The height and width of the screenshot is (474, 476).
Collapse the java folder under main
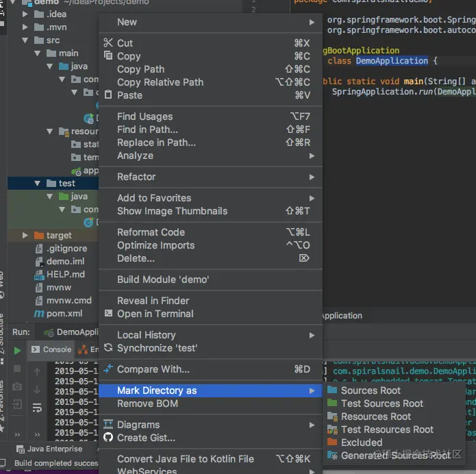pos(50,66)
